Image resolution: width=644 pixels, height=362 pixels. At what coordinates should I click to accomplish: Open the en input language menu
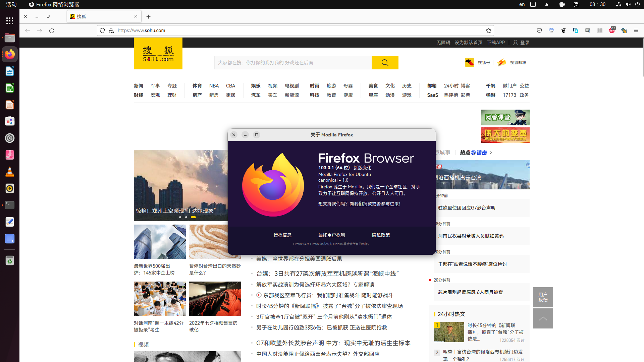click(522, 4)
